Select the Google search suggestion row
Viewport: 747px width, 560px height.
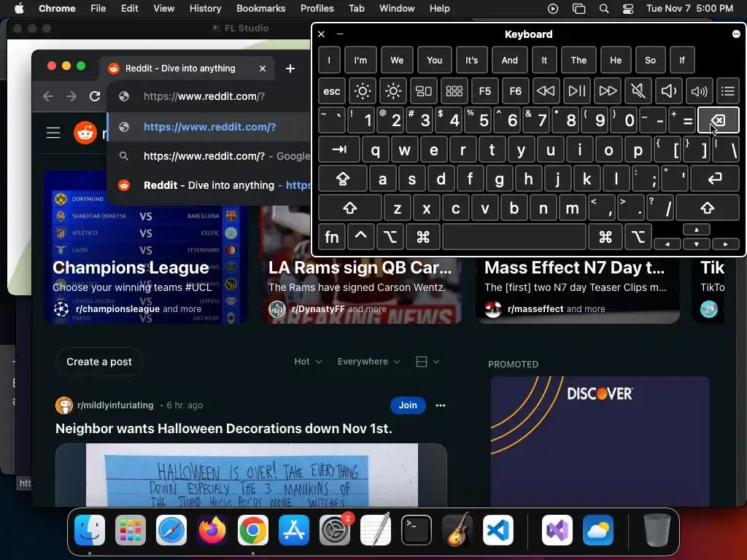pyautogui.click(x=209, y=156)
